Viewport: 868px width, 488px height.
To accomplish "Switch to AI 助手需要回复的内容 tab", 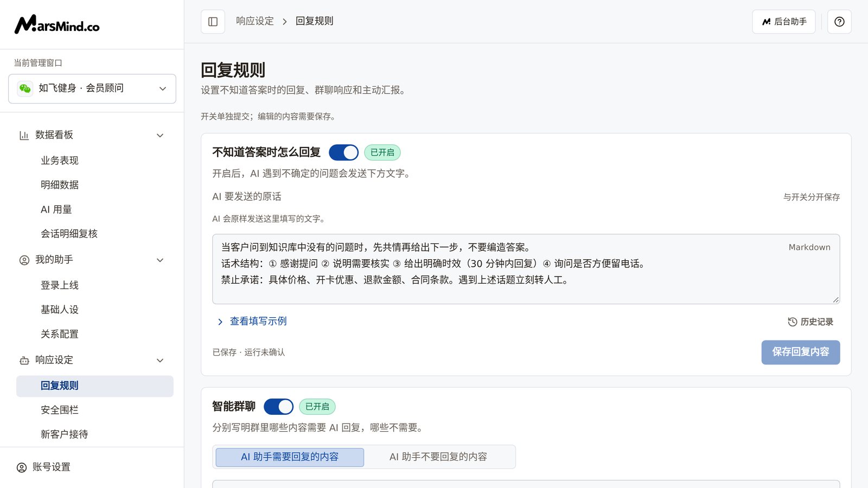I will point(290,457).
